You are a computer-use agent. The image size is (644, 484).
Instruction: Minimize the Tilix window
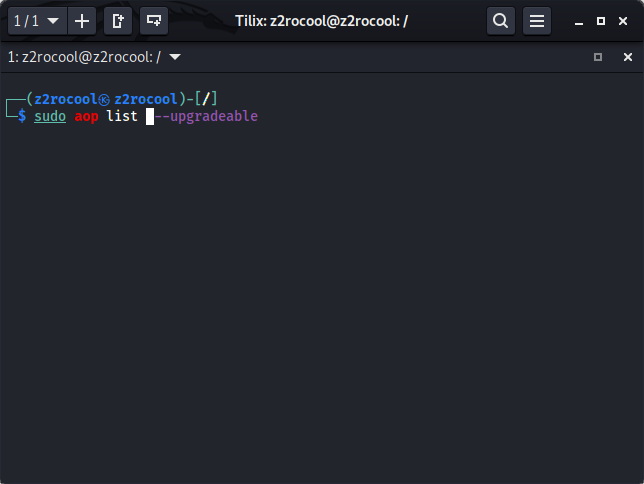click(x=579, y=21)
